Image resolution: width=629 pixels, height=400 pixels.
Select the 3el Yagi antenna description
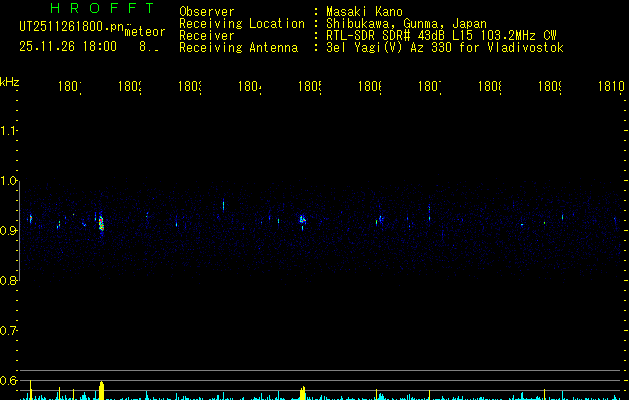[x=445, y=48]
